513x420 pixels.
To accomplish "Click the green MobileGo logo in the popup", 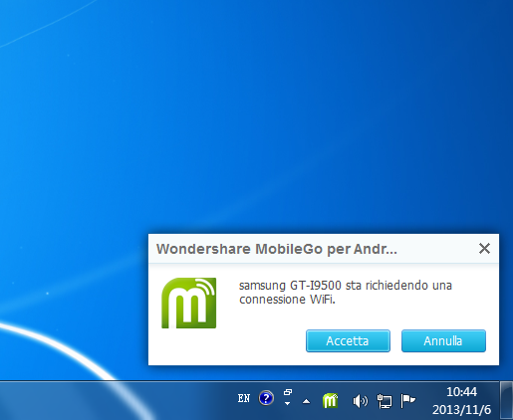I will tap(188, 303).
